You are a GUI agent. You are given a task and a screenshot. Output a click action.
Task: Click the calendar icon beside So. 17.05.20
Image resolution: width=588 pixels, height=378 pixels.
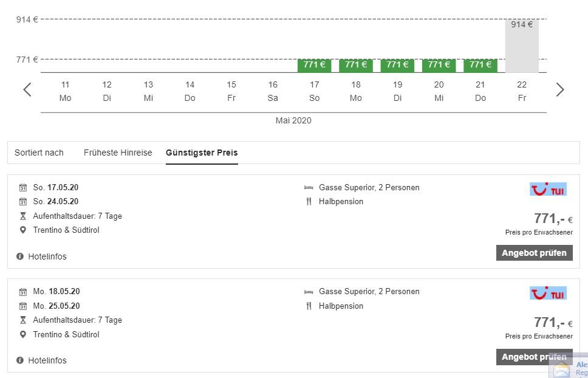(23, 188)
